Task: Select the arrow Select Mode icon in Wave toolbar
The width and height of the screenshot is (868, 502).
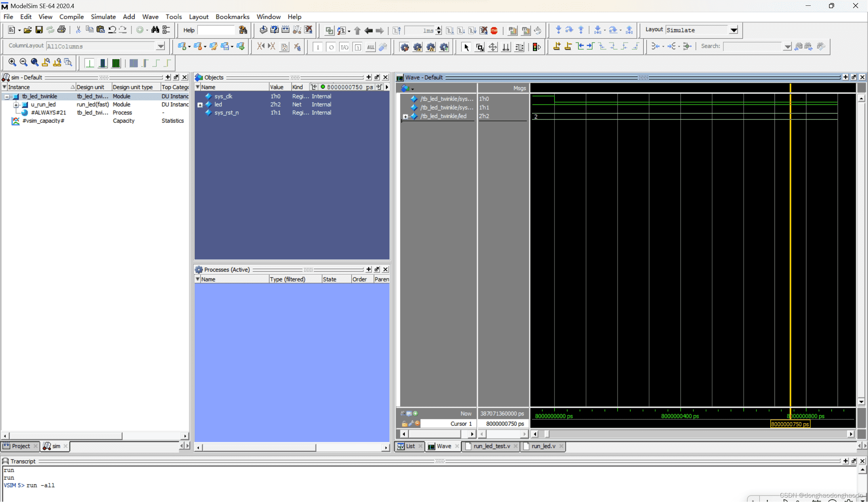Action: pos(466,47)
